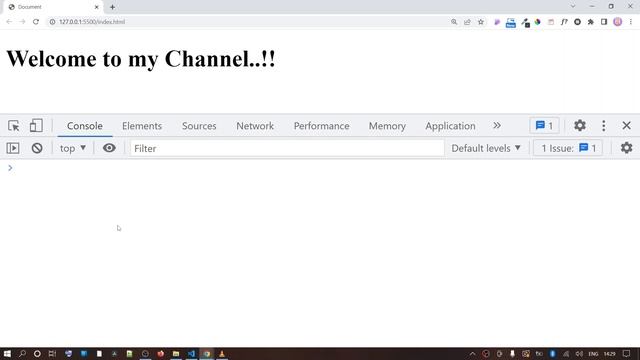
Task: Open the notification center
Action: point(627,354)
